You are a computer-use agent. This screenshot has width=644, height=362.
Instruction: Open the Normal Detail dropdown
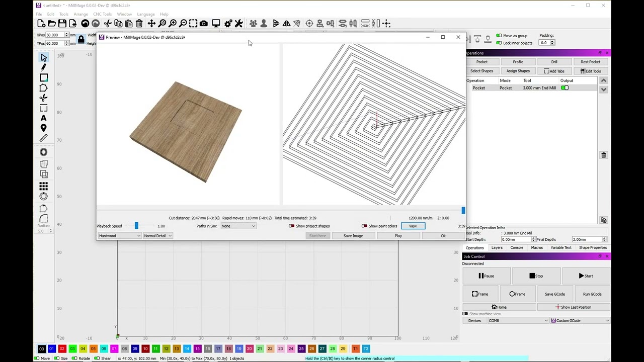[157, 236]
